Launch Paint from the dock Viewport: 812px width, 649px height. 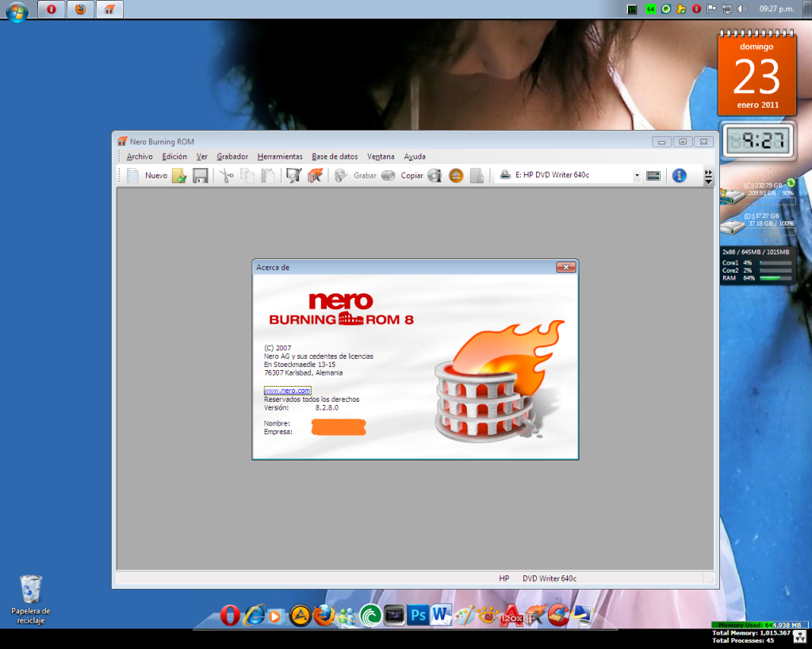click(465, 616)
